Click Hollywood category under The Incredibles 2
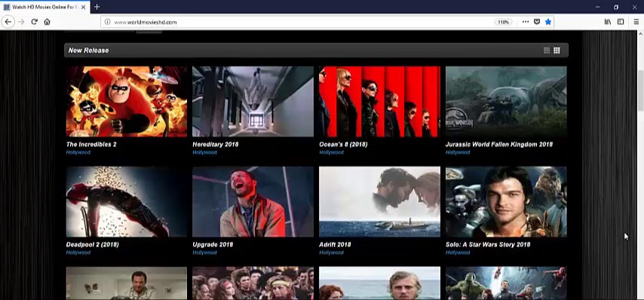This screenshot has width=644, height=300. coord(78,152)
